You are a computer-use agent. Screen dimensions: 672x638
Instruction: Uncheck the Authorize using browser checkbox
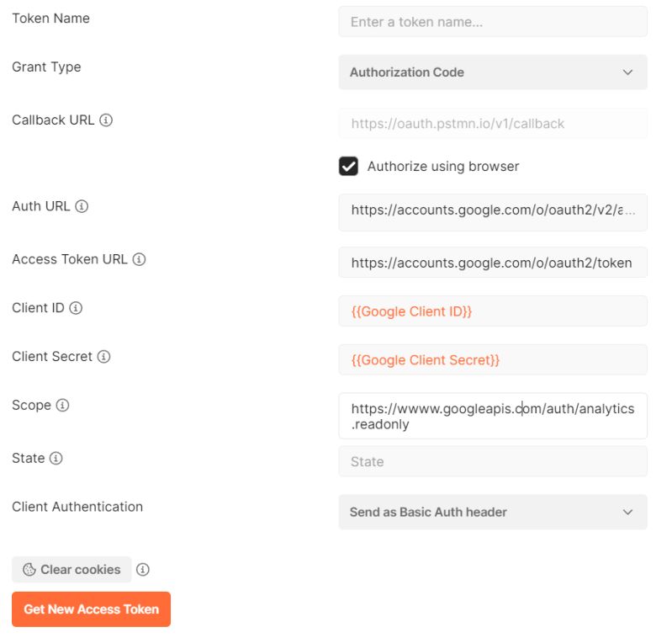pos(348,167)
